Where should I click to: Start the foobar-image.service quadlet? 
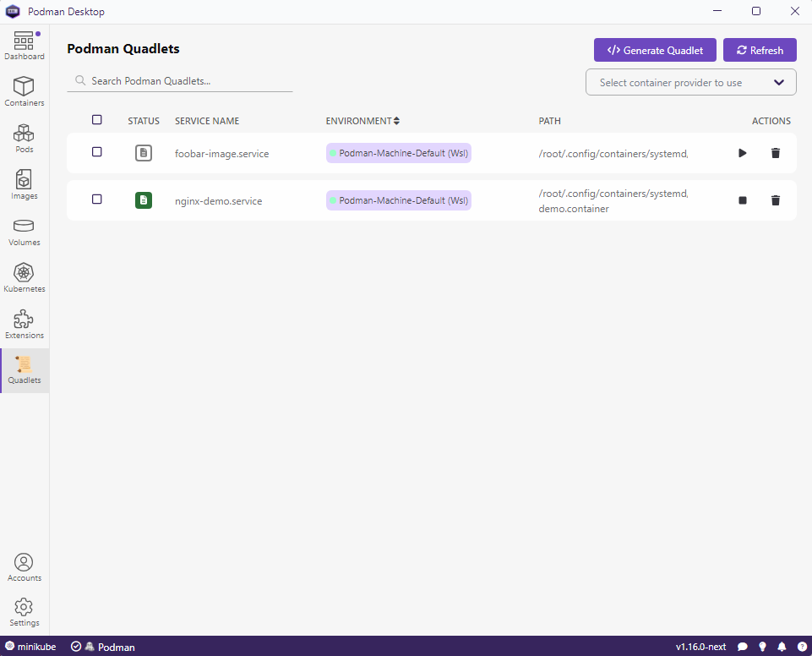point(743,153)
